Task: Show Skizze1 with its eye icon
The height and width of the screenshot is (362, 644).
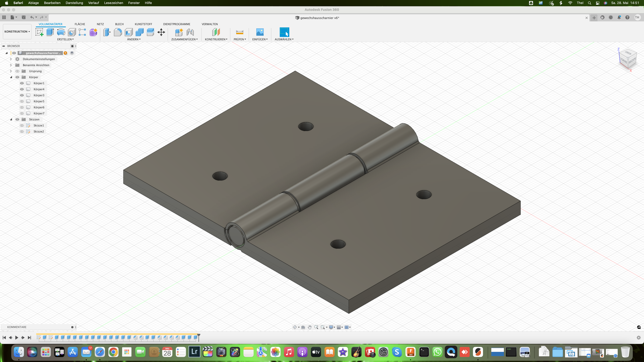Action: tap(22, 125)
